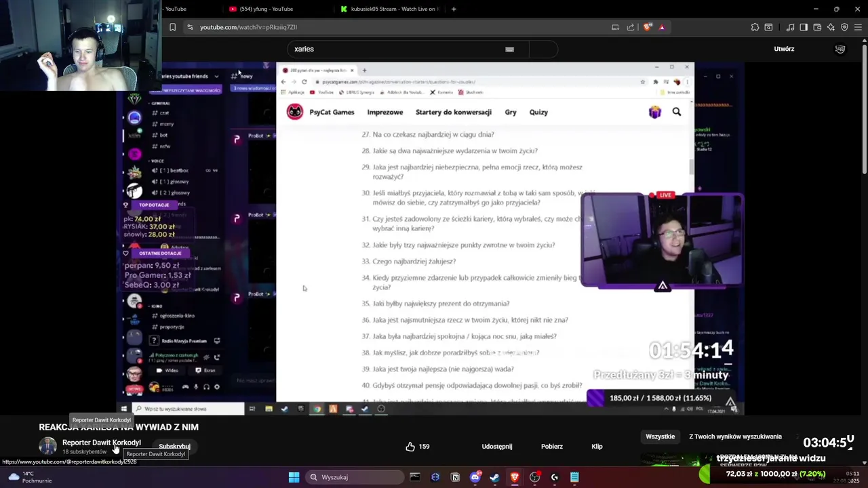This screenshot has width=868, height=488.
Task: Like the video with 159 likes
Action: point(418,447)
